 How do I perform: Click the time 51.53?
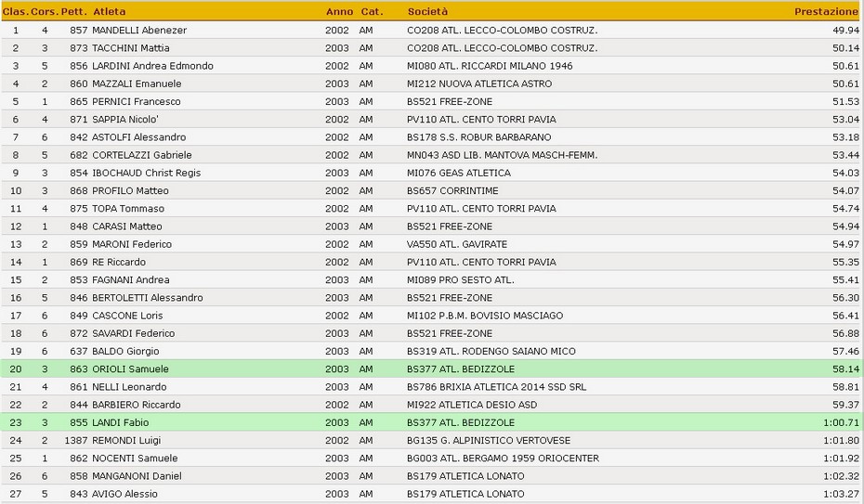pyautogui.click(x=845, y=102)
